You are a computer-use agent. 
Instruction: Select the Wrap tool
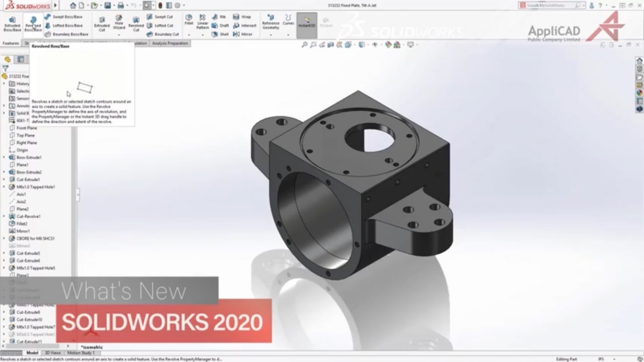tap(242, 17)
